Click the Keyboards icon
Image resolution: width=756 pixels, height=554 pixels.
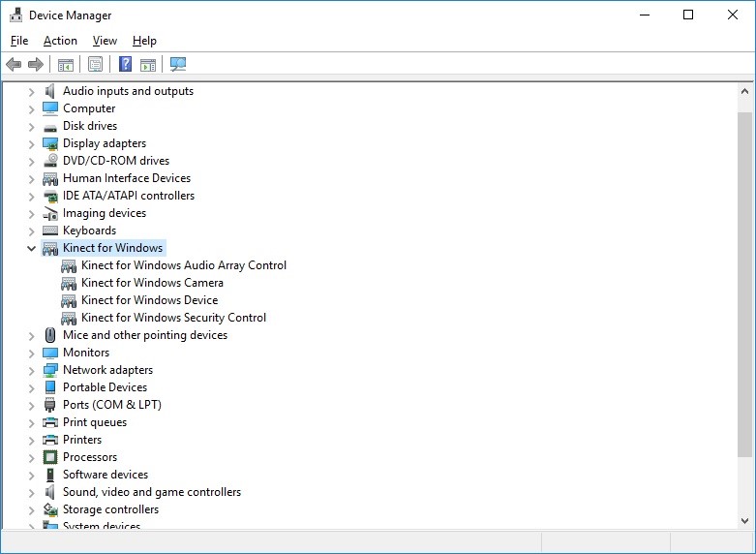point(50,231)
